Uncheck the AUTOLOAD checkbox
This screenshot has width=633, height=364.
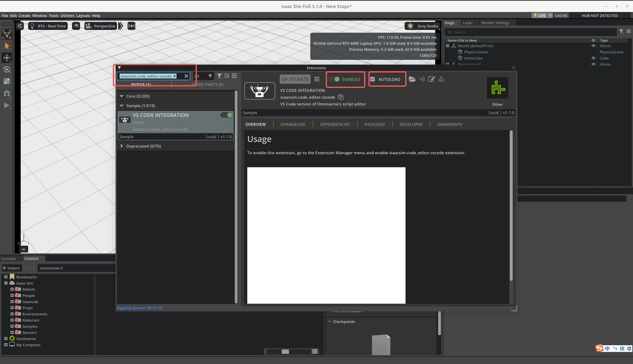372,79
